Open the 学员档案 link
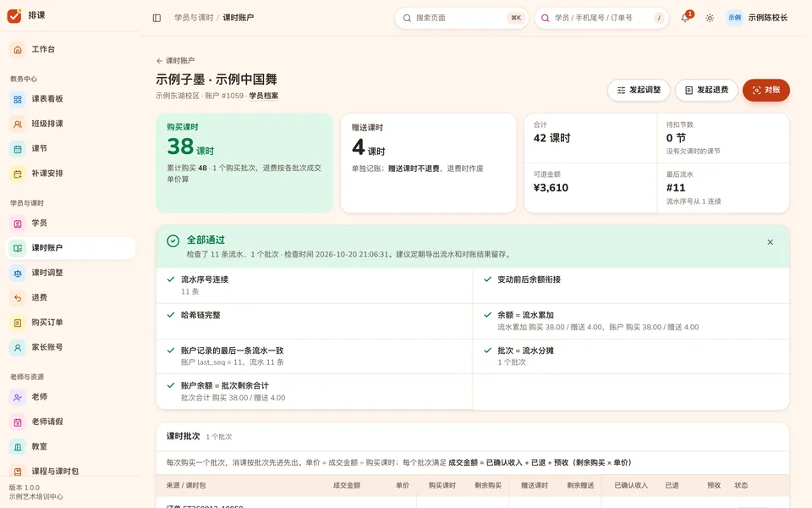 coord(264,96)
